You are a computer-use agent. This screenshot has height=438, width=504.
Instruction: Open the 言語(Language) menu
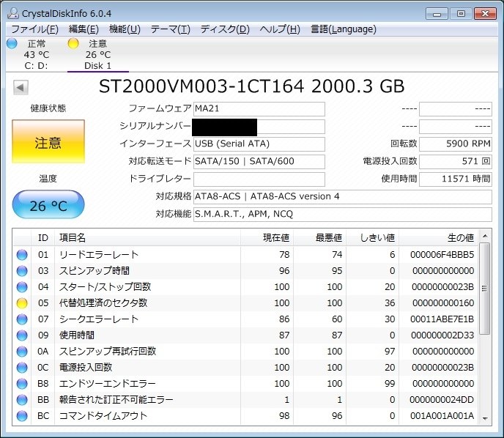click(344, 29)
